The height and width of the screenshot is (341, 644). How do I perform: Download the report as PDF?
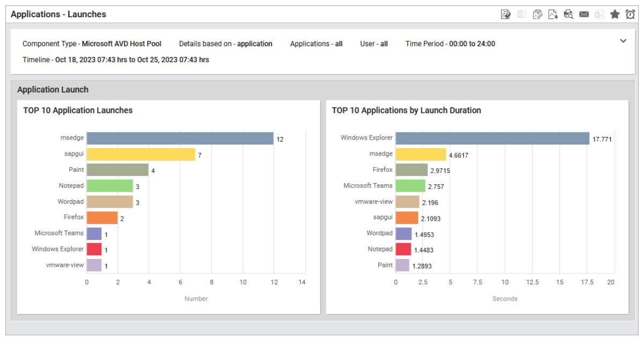553,14
